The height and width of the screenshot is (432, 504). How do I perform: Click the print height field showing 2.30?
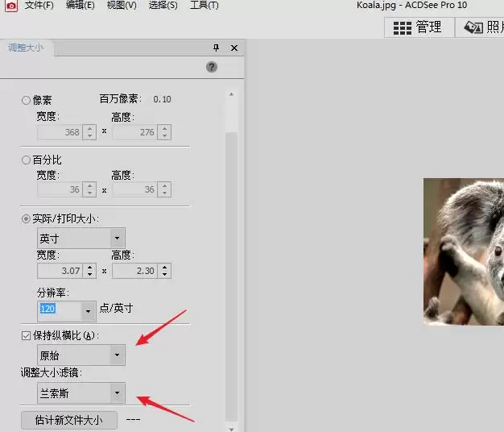134,271
